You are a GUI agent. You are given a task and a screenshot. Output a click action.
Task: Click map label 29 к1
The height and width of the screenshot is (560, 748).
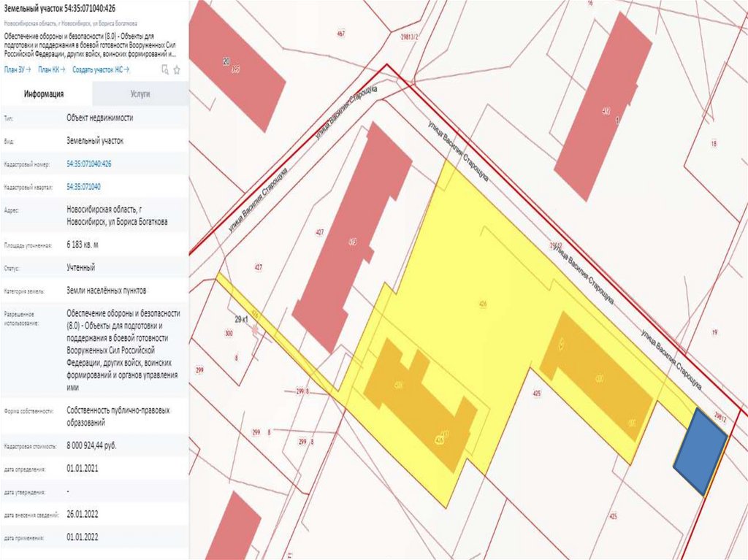pos(240,320)
